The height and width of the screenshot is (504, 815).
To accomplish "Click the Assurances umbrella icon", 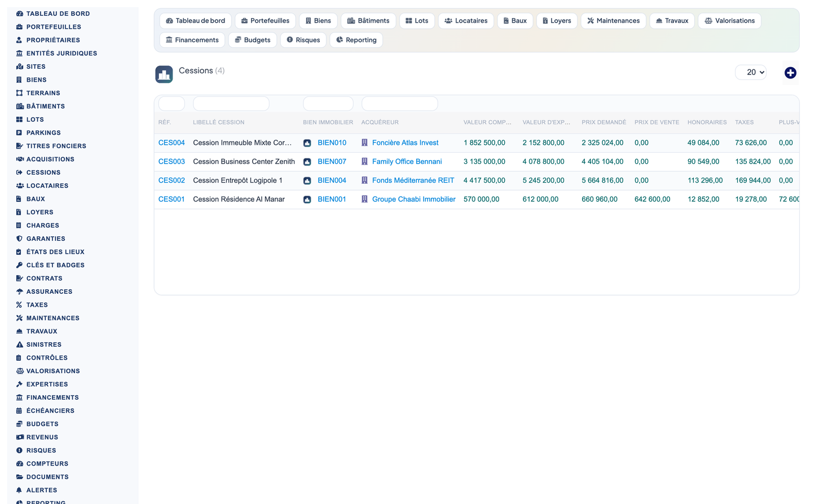I will [x=19, y=292].
